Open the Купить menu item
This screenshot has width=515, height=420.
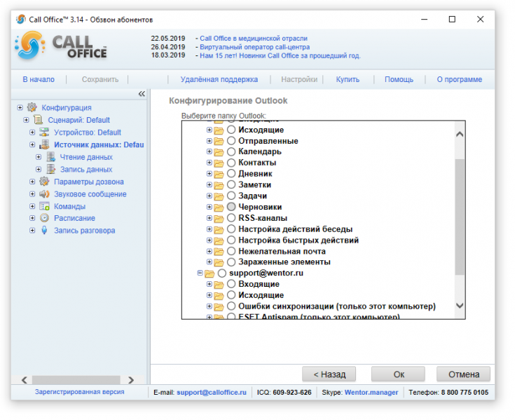348,79
